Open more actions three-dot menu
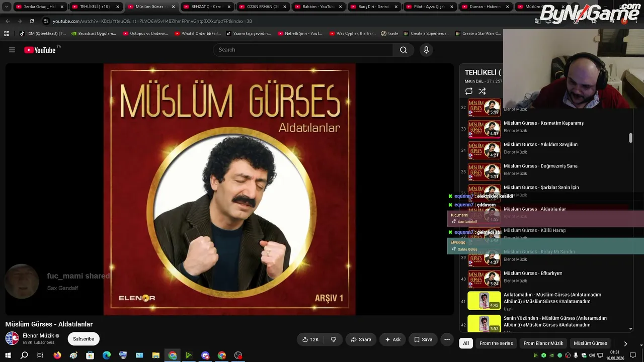644x362 pixels. (x=447, y=339)
